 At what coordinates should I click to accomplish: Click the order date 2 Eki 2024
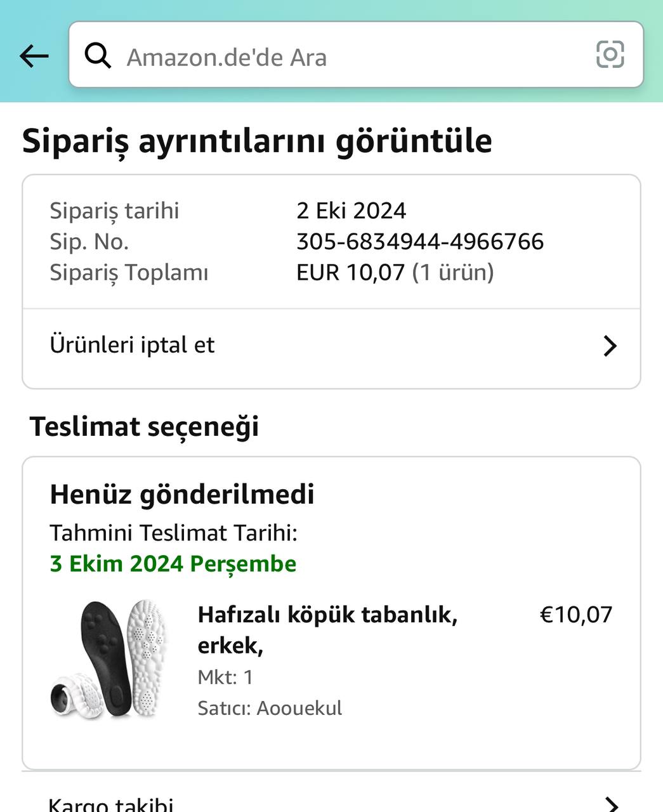pyautogui.click(x=351, y=211)
